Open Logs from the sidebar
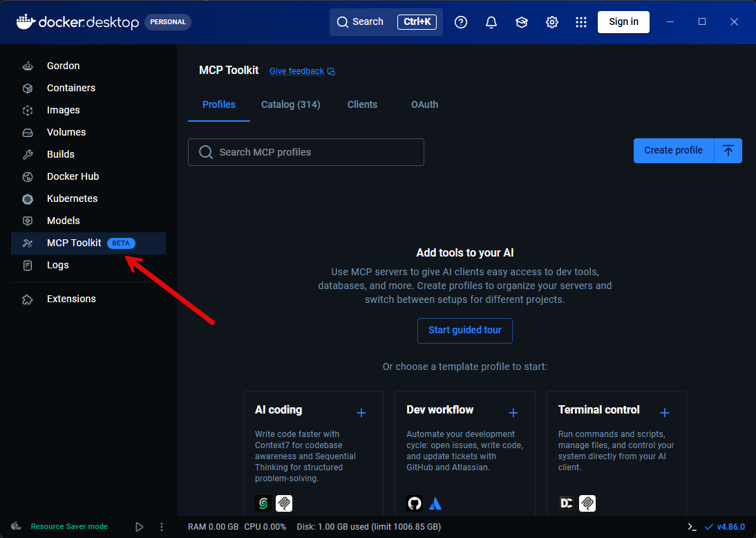 (88, 266)
